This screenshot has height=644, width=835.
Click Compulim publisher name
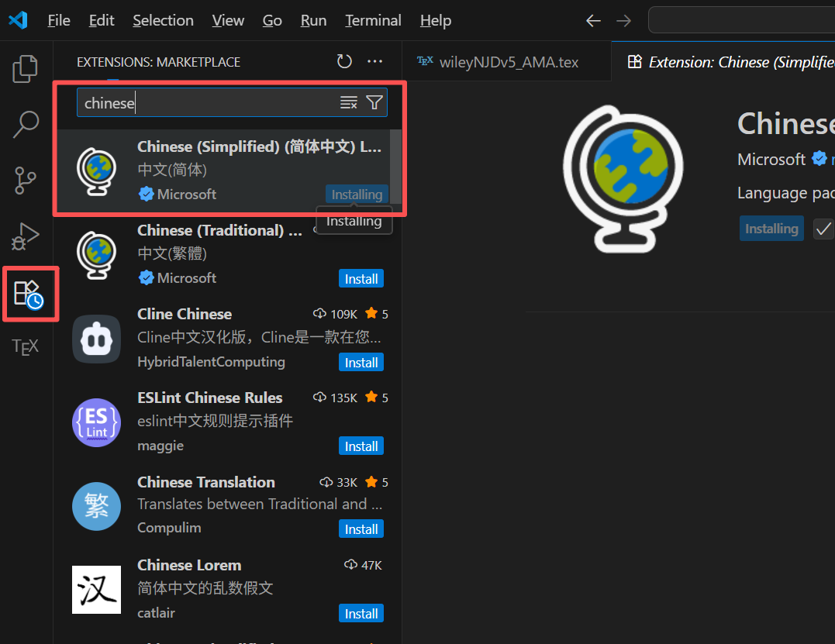click(x=169, y=528)
